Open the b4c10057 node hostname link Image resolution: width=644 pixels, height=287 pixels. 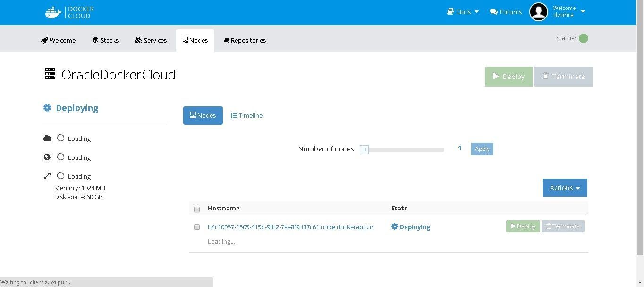coord(290,227)
